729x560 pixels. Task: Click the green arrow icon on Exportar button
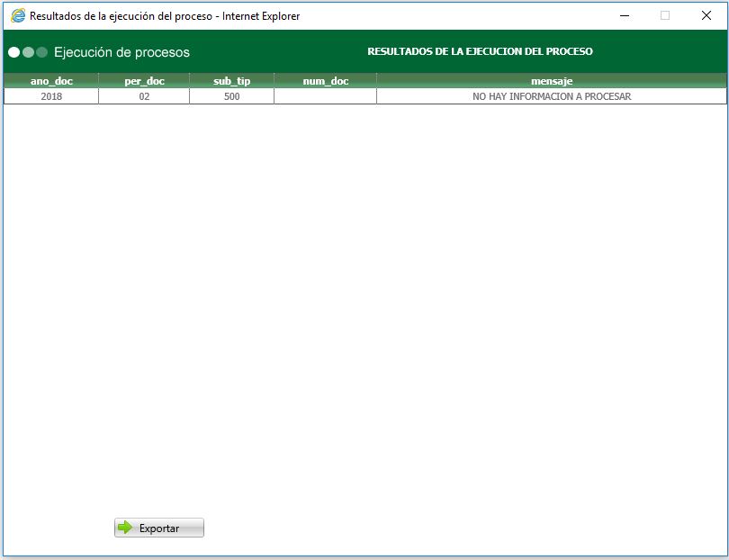point(124,527)
